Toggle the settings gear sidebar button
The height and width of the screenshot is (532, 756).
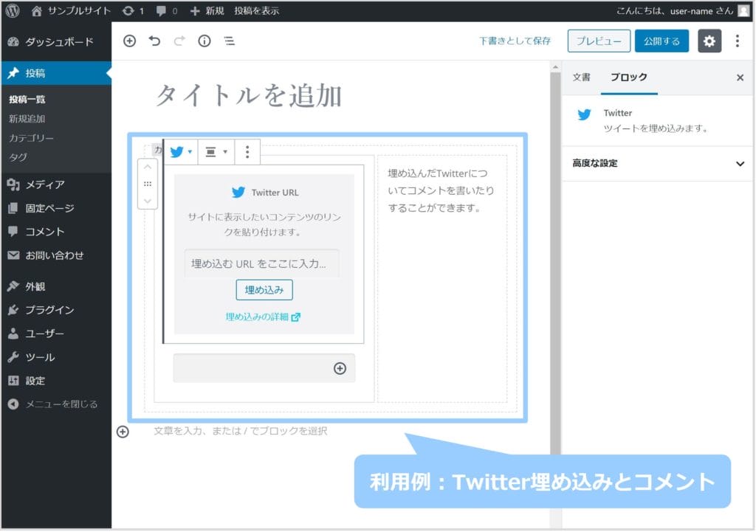click(x=709, y=41)
